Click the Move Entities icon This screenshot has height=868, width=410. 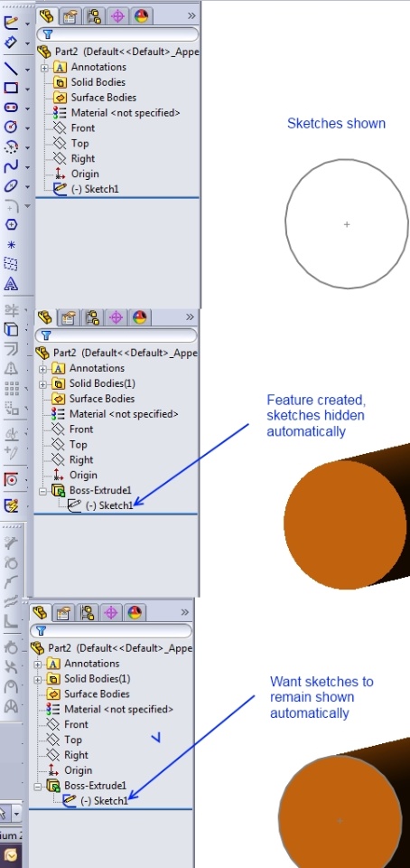coord(11,409)
